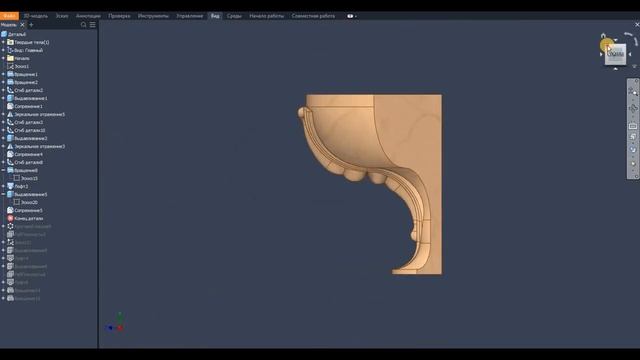Click the ViewCube right arrow

[630, 54]
